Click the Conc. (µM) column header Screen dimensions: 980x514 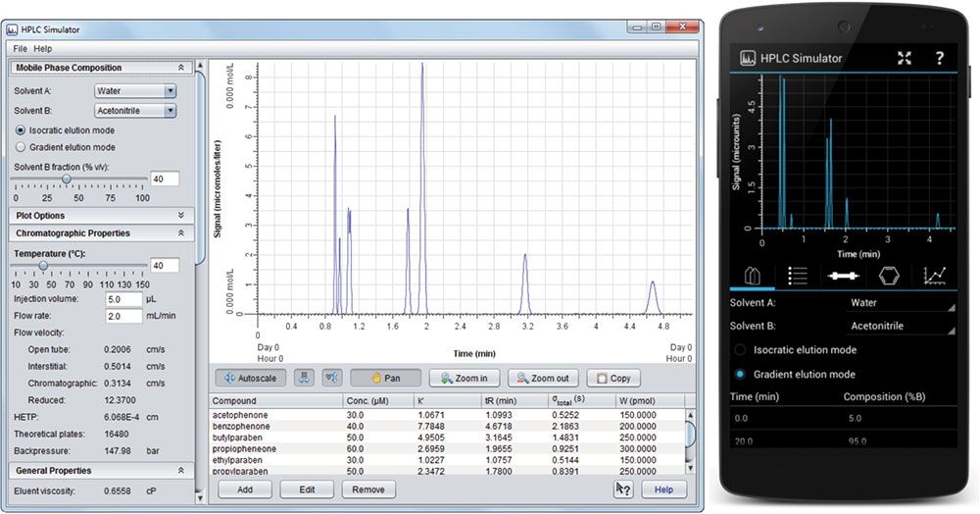[x=378, y=401]
